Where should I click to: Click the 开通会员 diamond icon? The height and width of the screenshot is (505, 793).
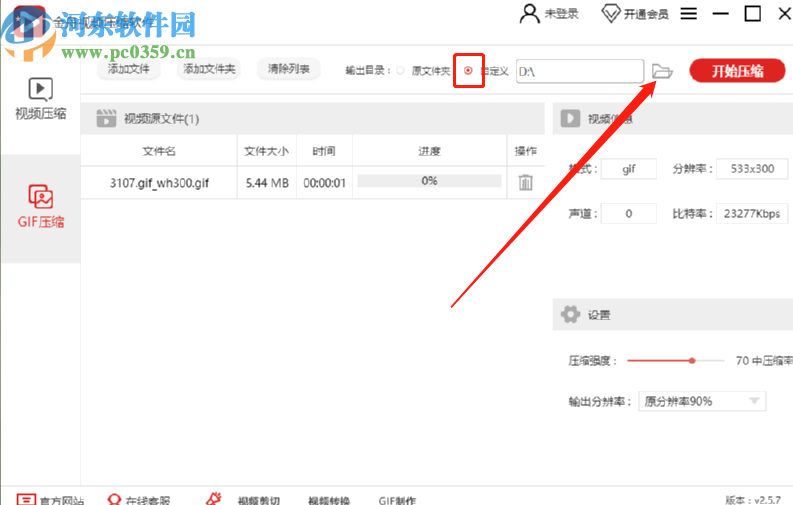coord(610,14)
